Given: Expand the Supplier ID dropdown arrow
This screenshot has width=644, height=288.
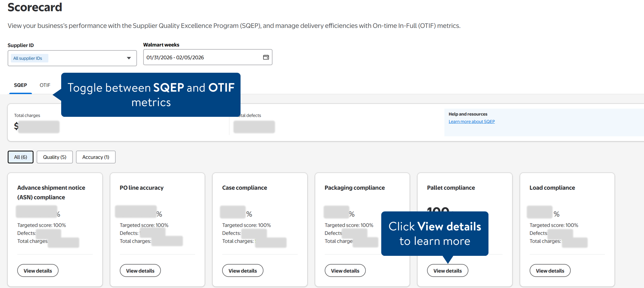Looking at the screenshot, I should tap(129, 58).
